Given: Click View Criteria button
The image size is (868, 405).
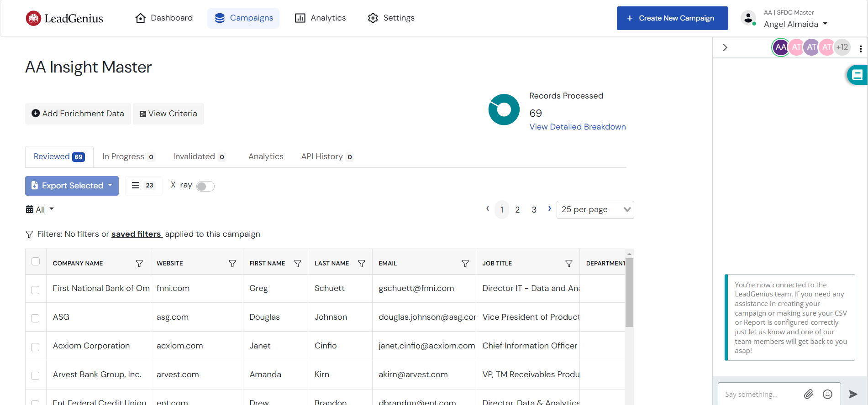Looking at the screenshot, I should pos(168,114).
